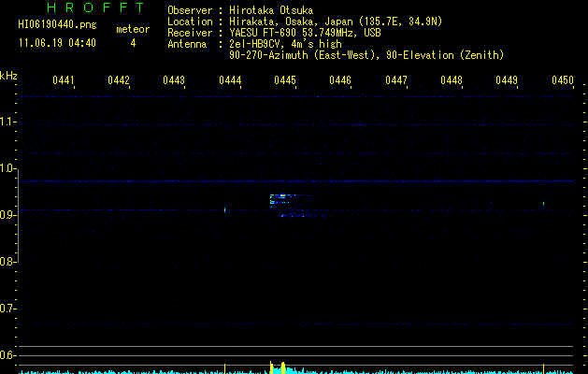
Task: Click time marker 0441
Action: coord(63,80)
